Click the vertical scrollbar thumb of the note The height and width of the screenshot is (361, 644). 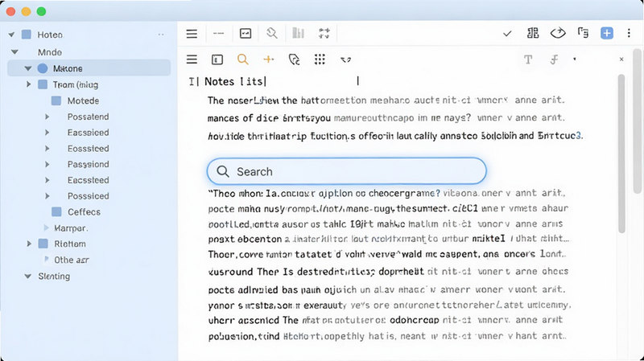point(621,154)
